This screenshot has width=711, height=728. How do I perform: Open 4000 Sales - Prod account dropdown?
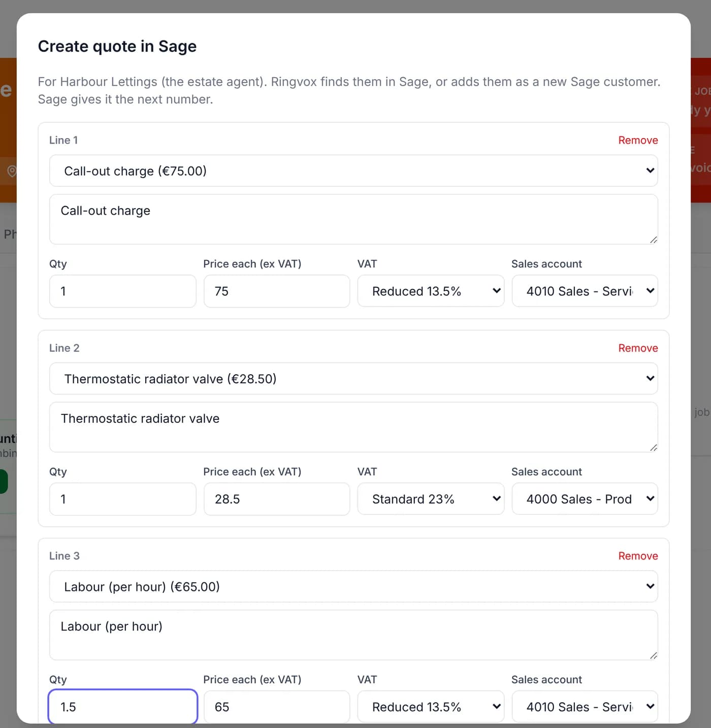tap(585, 499)
